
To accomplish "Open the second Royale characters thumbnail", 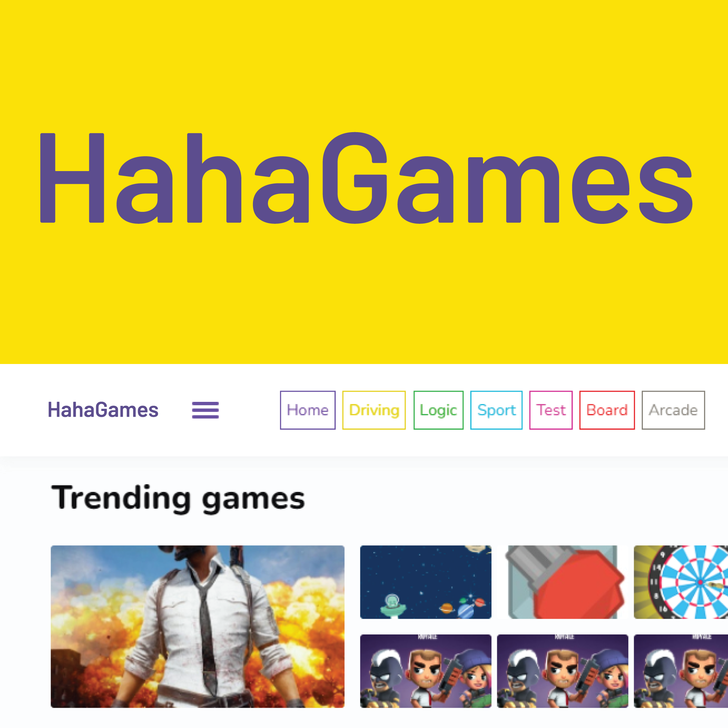I will [x=563, y=671].
